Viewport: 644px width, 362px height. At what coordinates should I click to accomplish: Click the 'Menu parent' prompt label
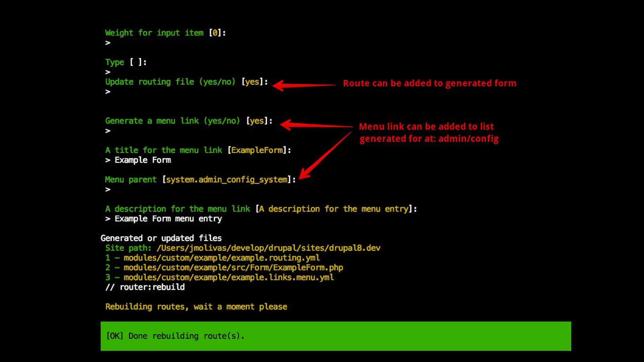click(130, 179)
